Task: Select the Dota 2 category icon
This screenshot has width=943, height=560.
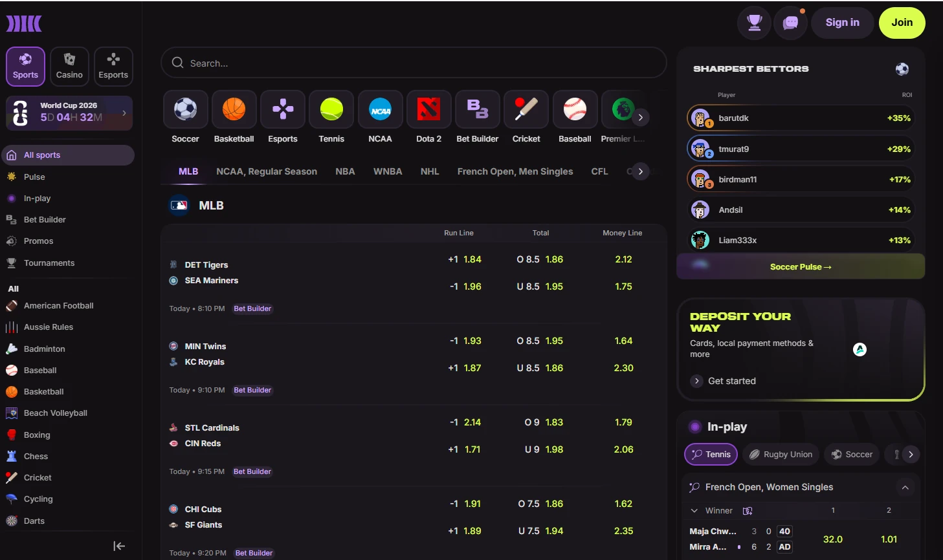Action: tap(428, 109)
